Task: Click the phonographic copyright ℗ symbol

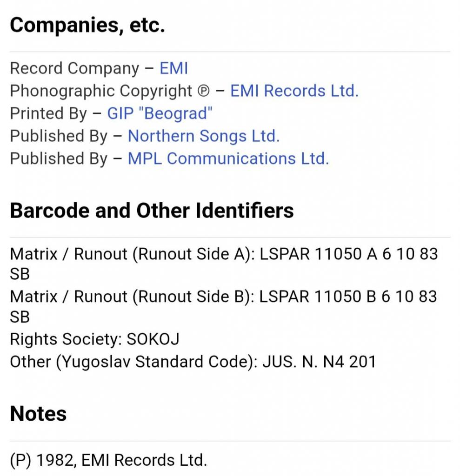Action: [204, 92]
